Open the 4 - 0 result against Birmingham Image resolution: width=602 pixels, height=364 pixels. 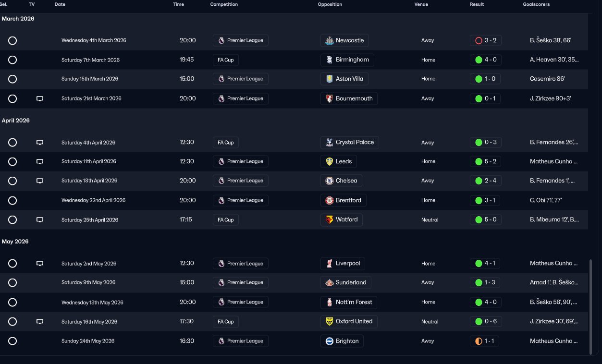485,60
